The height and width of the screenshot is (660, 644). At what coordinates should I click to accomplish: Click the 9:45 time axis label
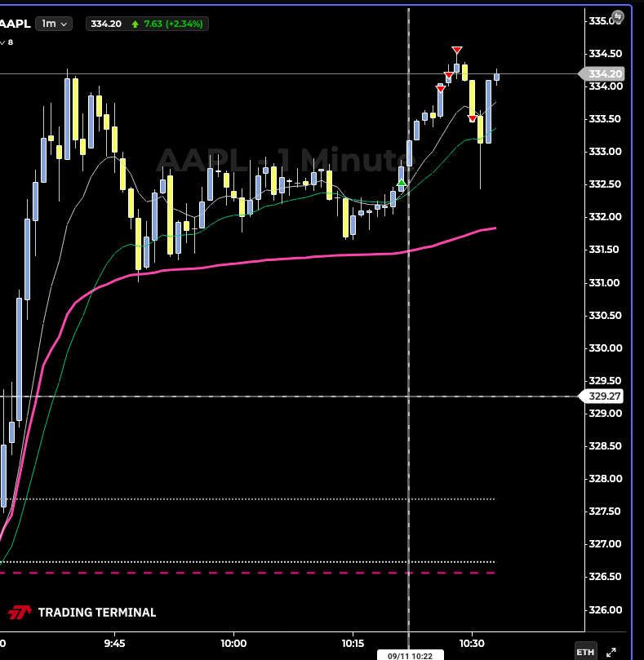114,643
